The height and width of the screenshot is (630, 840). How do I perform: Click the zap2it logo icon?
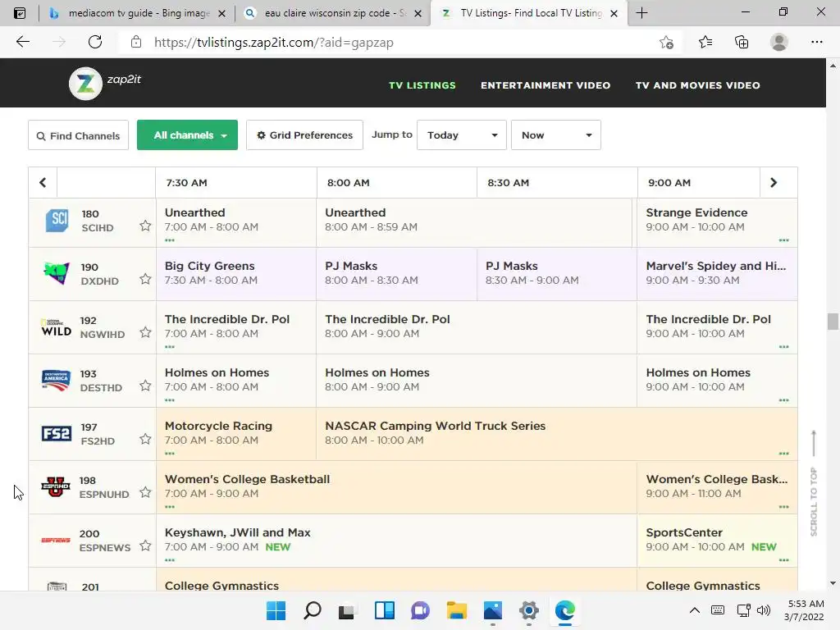85,84
